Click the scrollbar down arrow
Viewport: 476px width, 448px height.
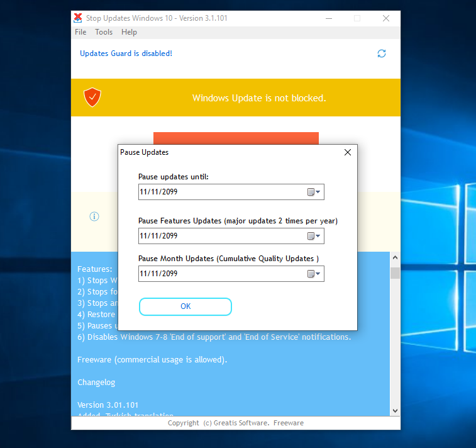(x=395, y=411)
